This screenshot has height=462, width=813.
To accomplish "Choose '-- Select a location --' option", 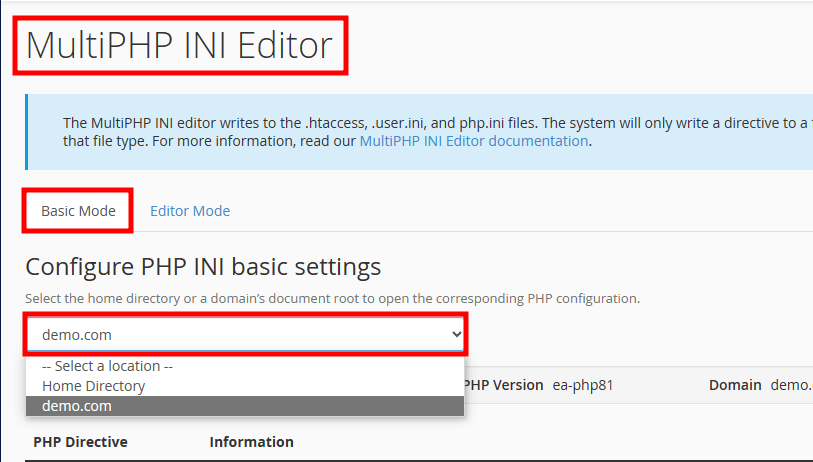I will pyautogui.click(x=245, y=366).
